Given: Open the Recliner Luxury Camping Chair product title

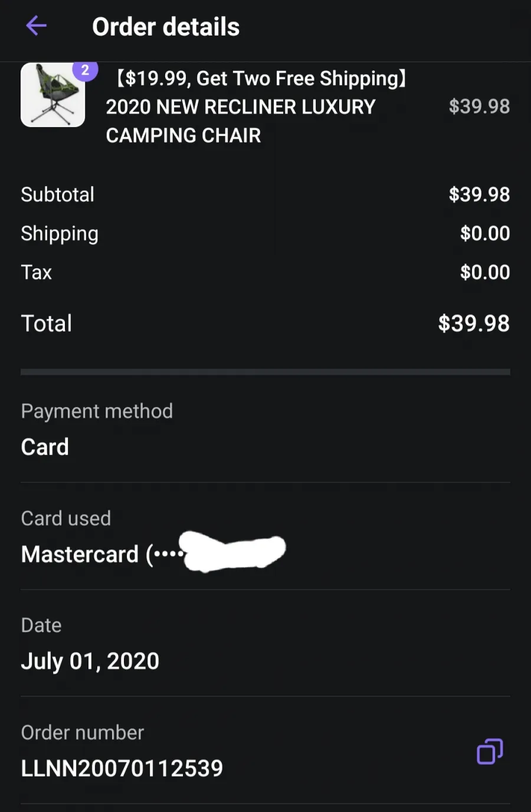Looking at the screenshot, I should pyautogui.click(x=256, y=107).
